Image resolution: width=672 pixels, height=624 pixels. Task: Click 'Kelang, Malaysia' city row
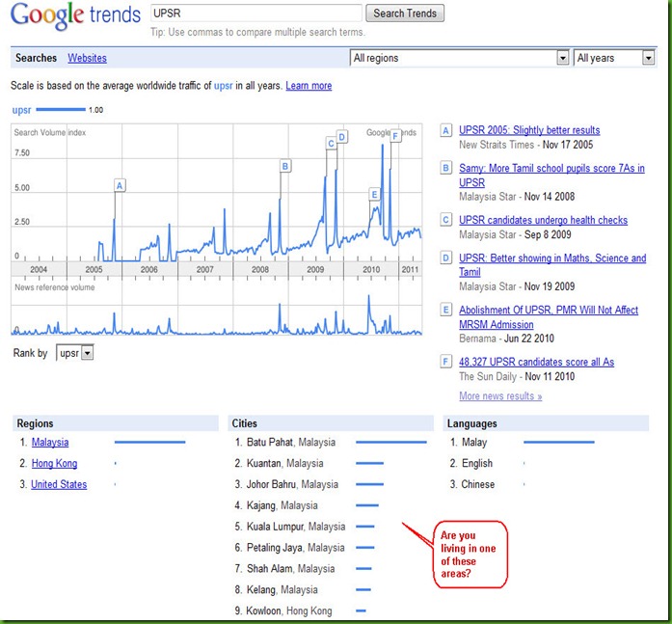303,589
